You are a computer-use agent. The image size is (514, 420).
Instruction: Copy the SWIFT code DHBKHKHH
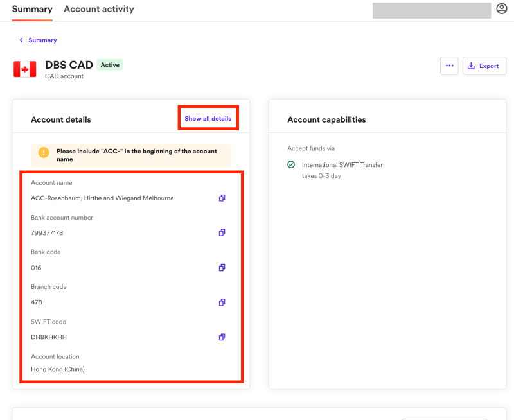(222, 337)
